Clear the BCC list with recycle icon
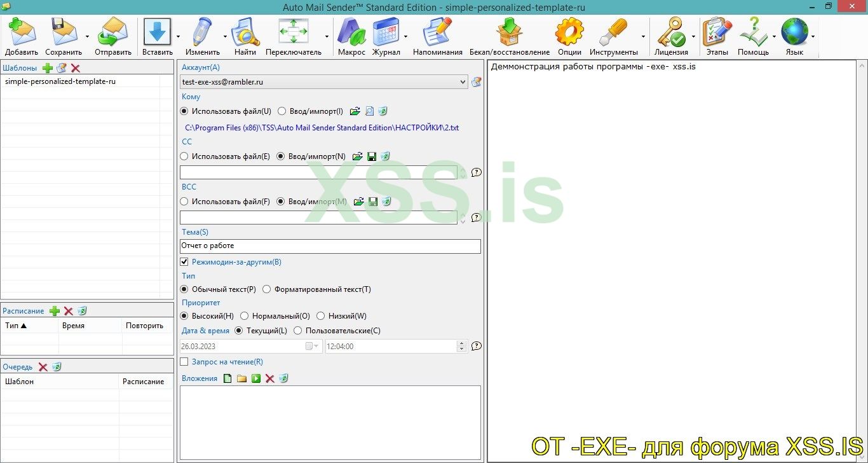Viewport: 868px width, 463px height. pos(386,202)
